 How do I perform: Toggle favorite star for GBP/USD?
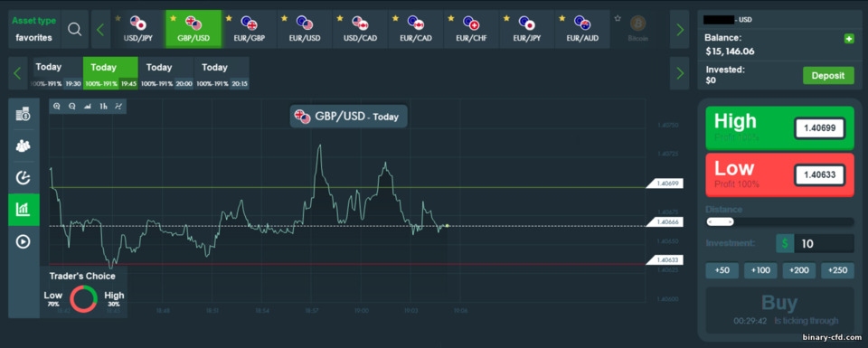coord(173,18)
